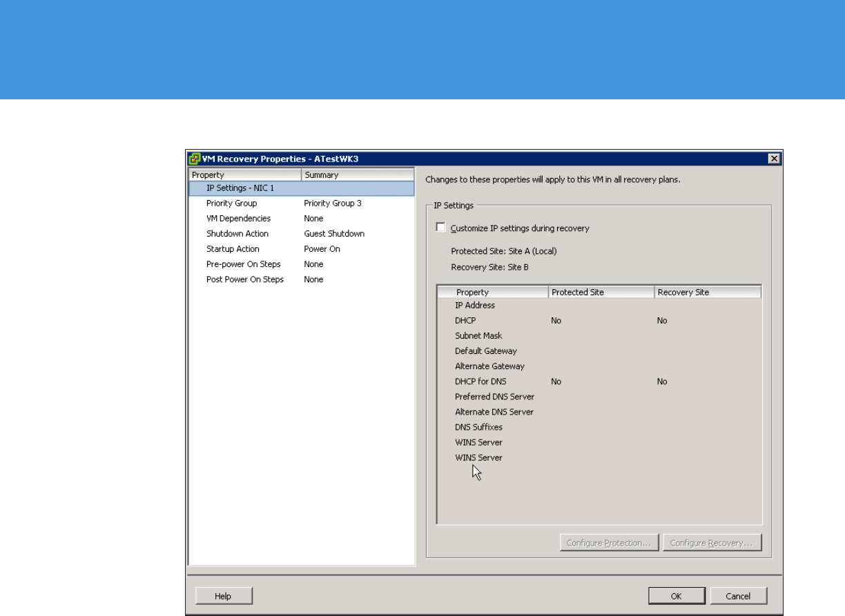Click the Default Gateway row
Image resolution: width=845 pixels, height=616 pixels.
click(x=599, y=350)
